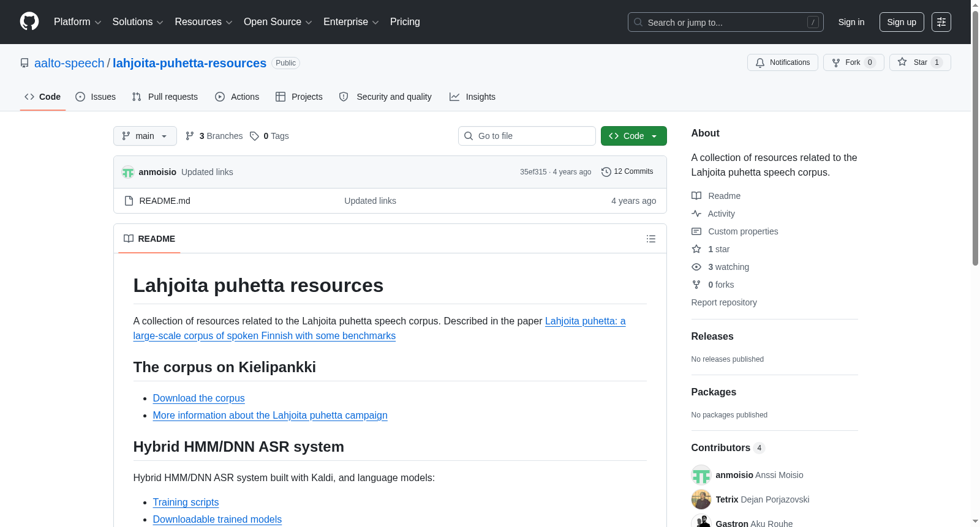The image size is (980, 527).
Task: Open the GitHub homepage logo
Action: [29, 22]
